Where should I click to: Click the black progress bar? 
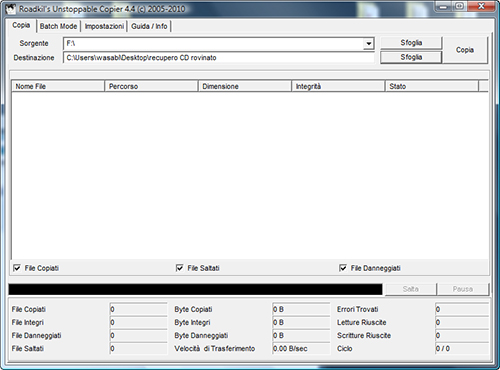pos(195,289)
